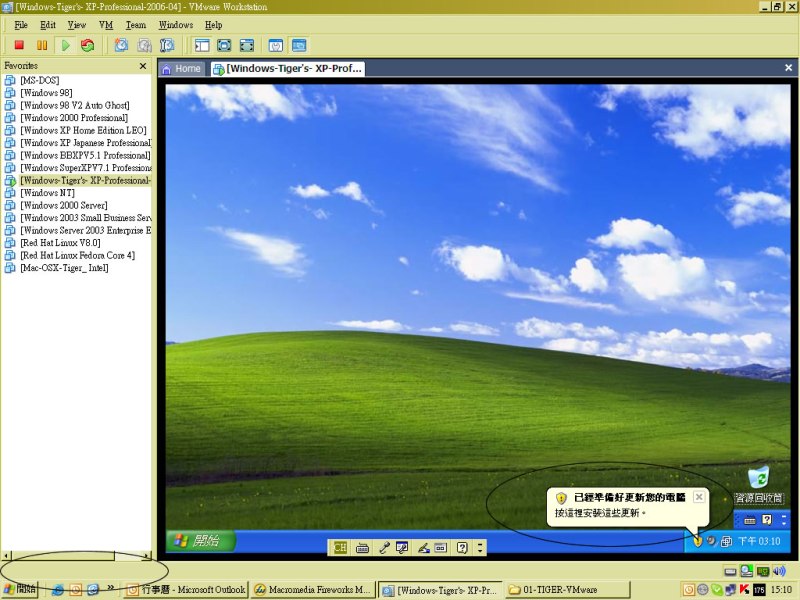Click red K antivirus tray icon
This screenshot has width=800, height=600.
tap(744, 589)
